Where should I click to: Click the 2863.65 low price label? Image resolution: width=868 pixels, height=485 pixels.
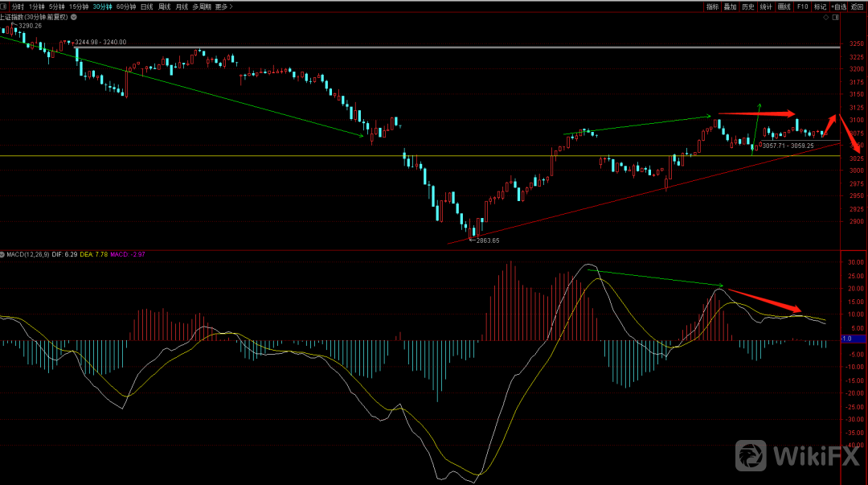(487, 240)
